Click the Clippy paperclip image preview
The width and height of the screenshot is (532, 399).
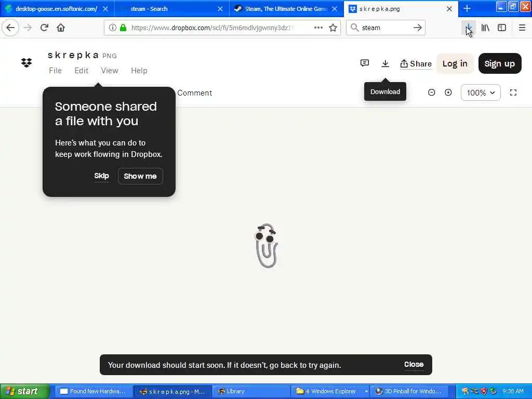[267, 245]
